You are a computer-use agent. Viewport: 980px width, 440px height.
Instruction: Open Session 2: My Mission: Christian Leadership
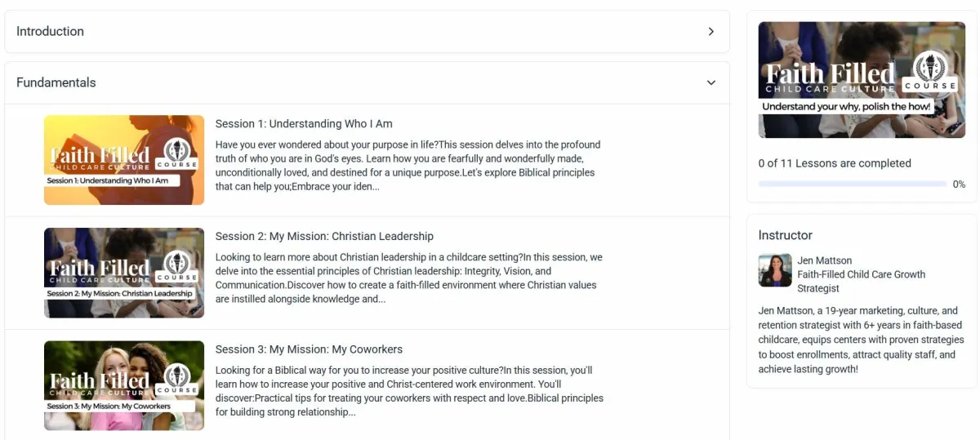[x=324, y=237]
